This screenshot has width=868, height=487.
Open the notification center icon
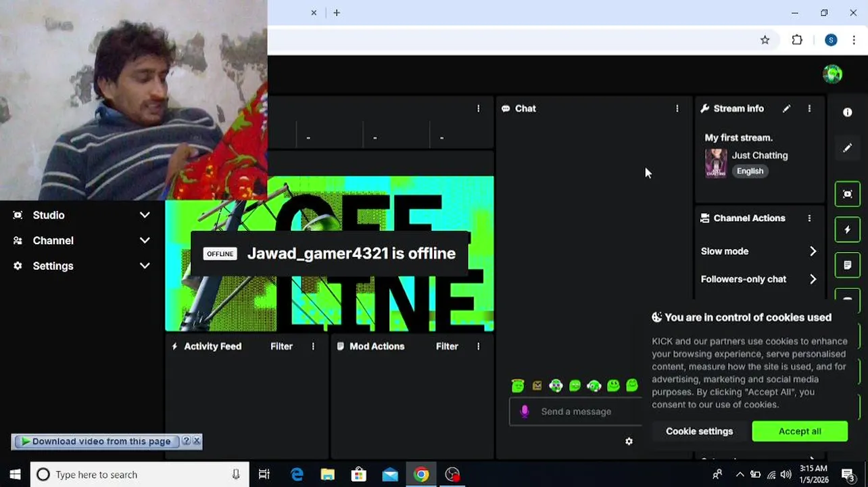(x=848, y=475)
